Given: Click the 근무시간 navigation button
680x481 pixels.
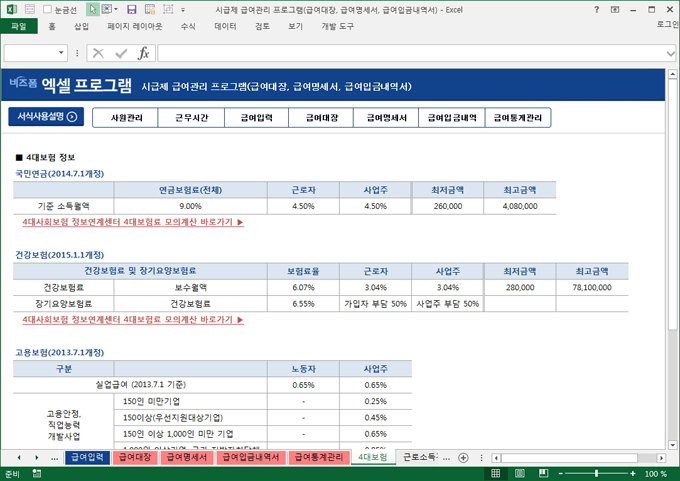Looking at the screenshot, I should click(191, 118).
